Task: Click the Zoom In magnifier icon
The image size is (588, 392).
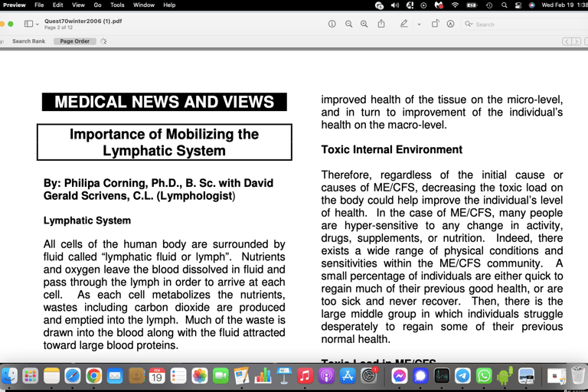Action: [x=364, y=24]
